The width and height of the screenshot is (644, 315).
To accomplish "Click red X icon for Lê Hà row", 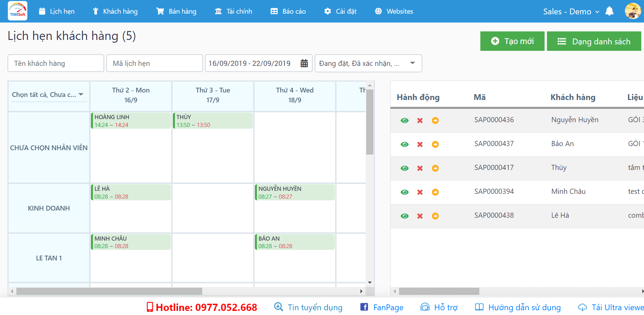I will click(x=420, y=216).
